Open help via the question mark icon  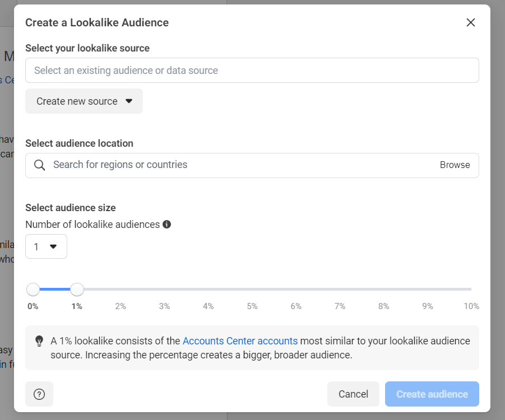coord(39,394)
